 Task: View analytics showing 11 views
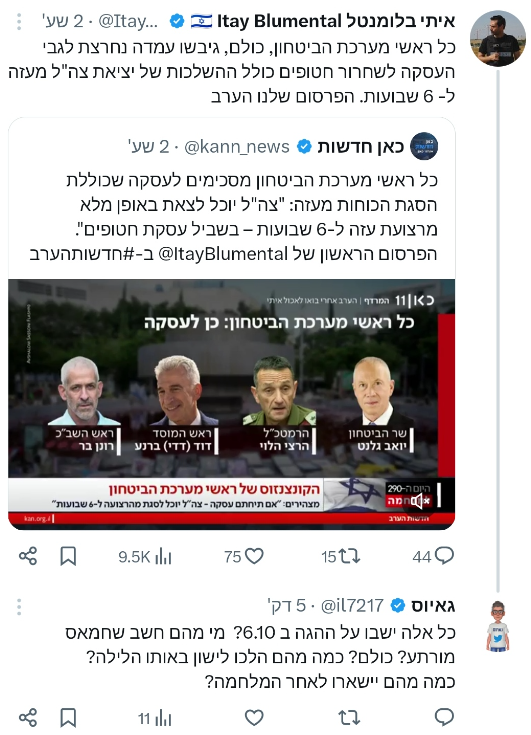(155, 718)
